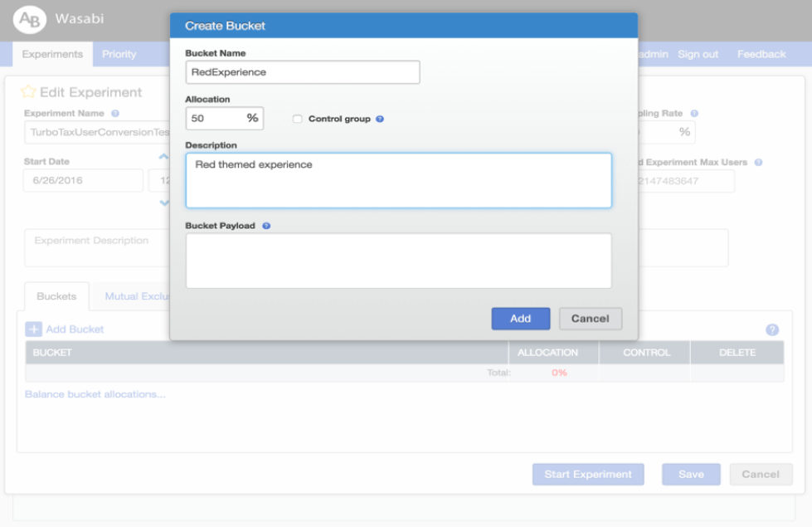This screenshot has width=812, height=527.
Task: Cancel the Create Bucket dialog
Action: (591, 318)
